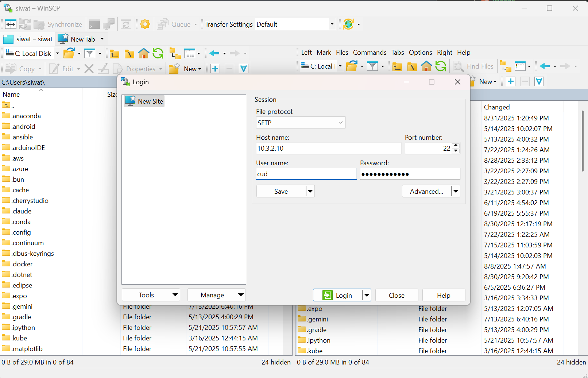Click the right panel plus select-files icon
588x378 pixels.
[511, 82]
